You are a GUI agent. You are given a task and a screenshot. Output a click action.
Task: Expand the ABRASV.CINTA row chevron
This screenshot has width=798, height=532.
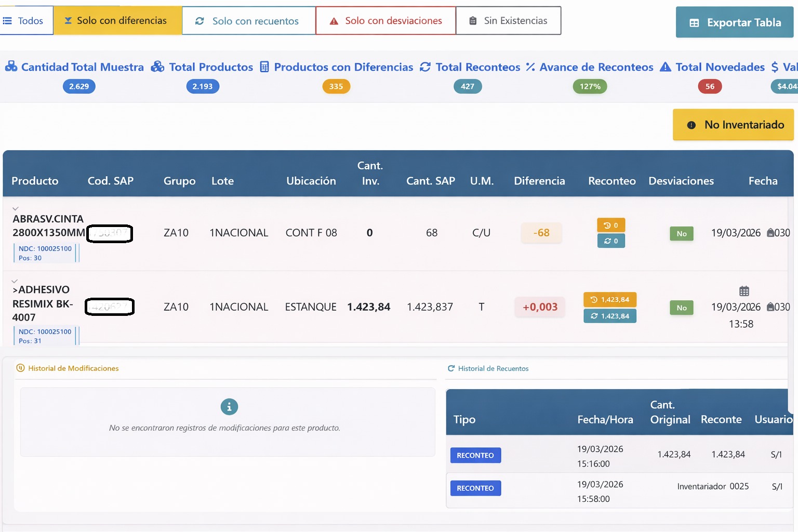[x=16, y=208]
